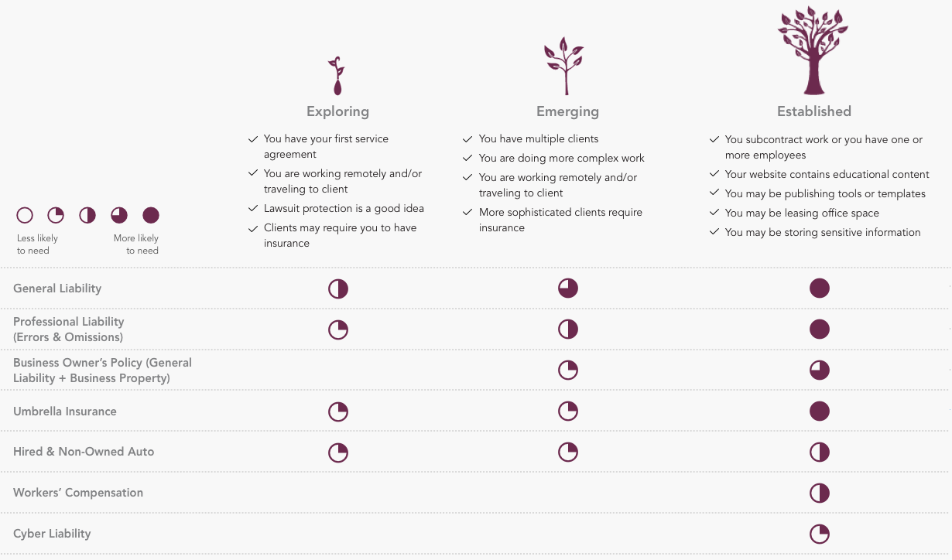This screenshot has height=560, width=952.
Task: Select General Liability circle under Exploring
Action: 338,289
